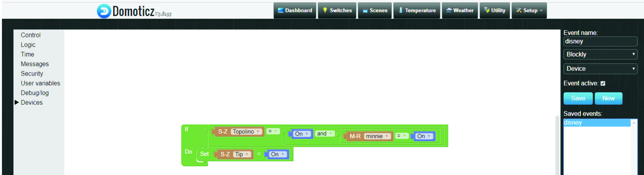Viewport: 644px width, 175px height.
Task: Select the Time block category
Action: click(x=27, y=54)
